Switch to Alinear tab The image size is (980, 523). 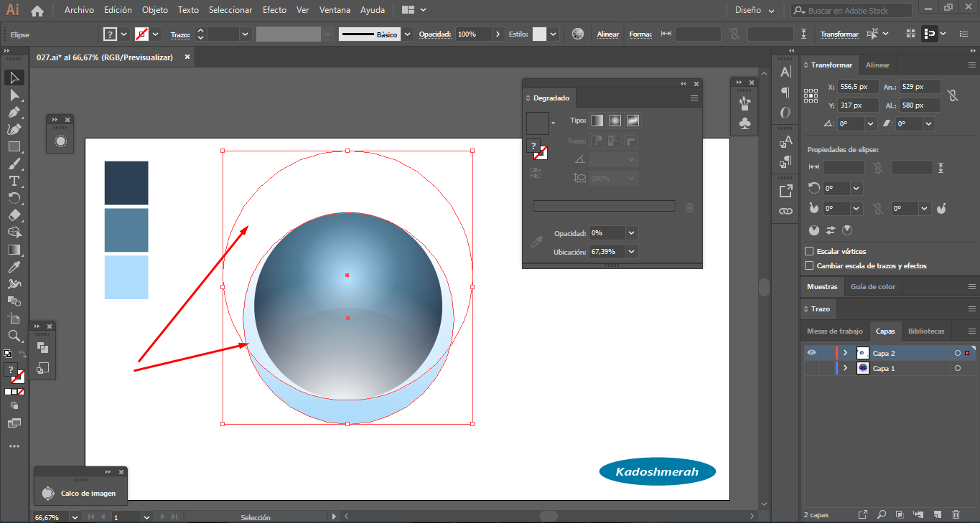(x=877, y=65)
